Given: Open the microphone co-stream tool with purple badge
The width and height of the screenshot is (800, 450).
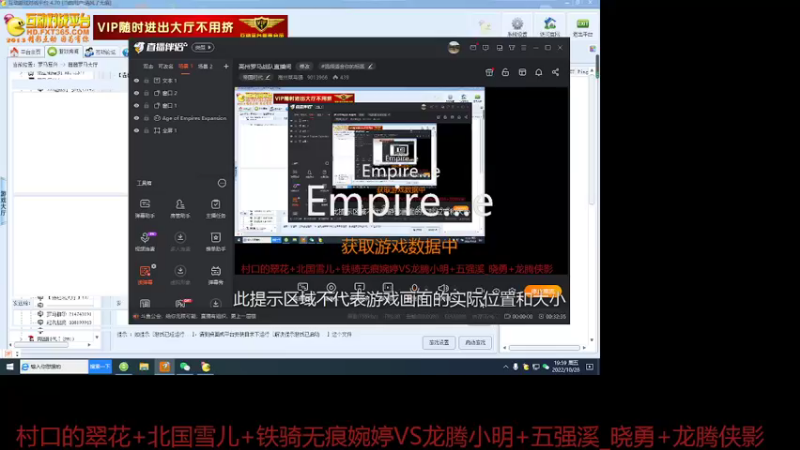Looking at the screenshot, I should pyautogui.click(x=145, y=241).
